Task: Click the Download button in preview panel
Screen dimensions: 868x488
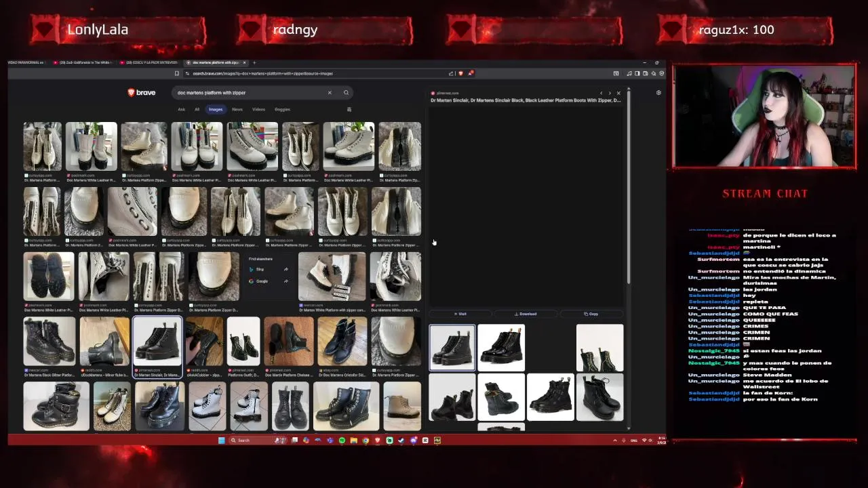Action: click(526, 314)
